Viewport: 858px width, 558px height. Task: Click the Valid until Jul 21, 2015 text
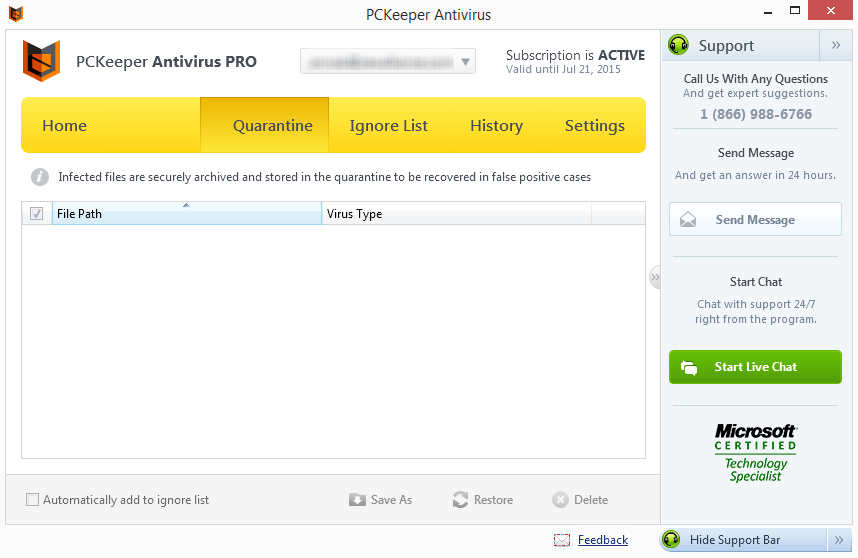pyautogui.click(x=563, y=69)
